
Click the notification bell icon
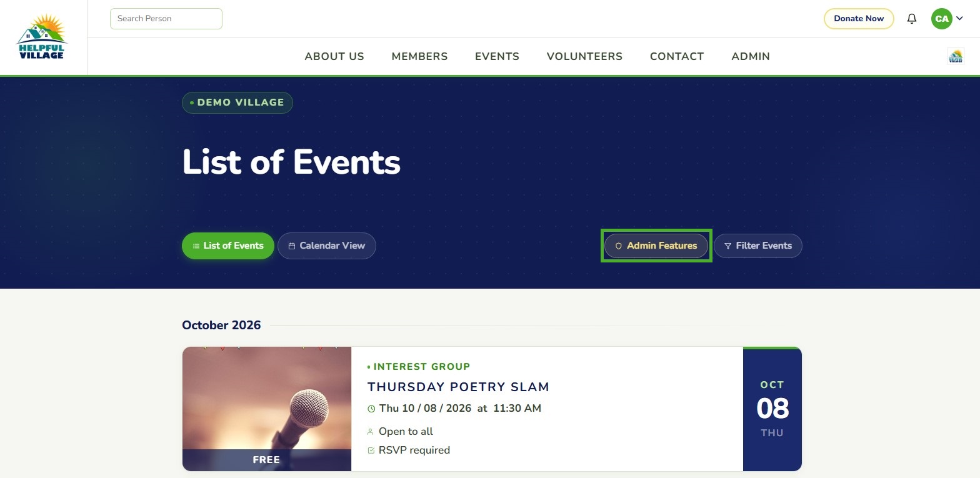(912, 19)
